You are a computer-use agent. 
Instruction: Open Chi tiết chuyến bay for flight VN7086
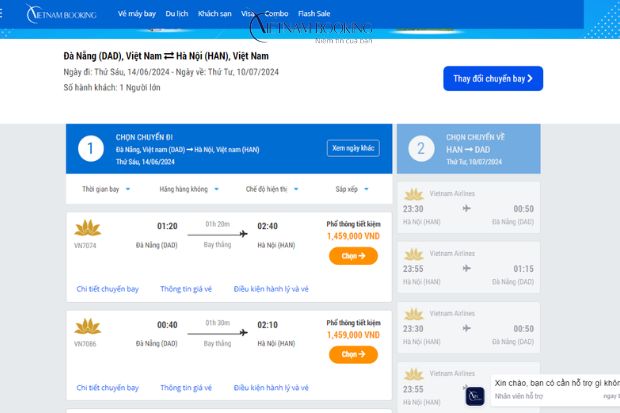click(108, 388)
